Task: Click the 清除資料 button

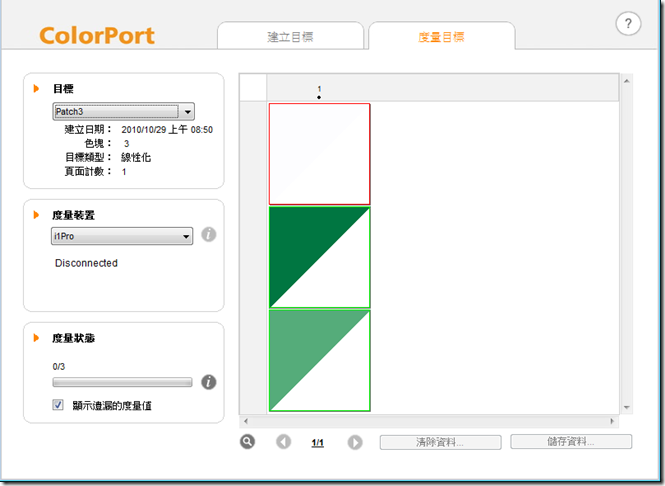Action: [440, 442]
